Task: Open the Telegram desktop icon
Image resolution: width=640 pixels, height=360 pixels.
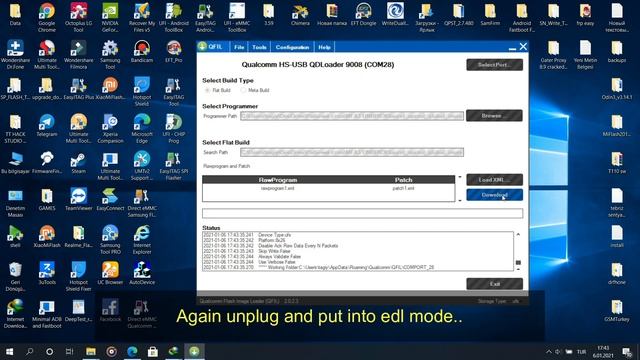Action: pos(47,126)
